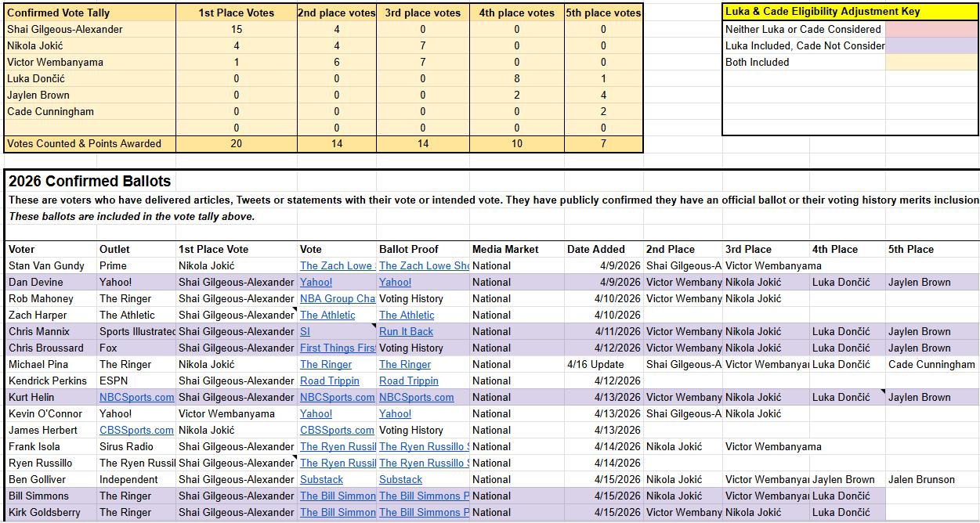Viewport: 980px width, 523px height.
Task: Open Stan Van Gundy's Ballot Proof Zach Lowe Show link
Action: point(424,265)
